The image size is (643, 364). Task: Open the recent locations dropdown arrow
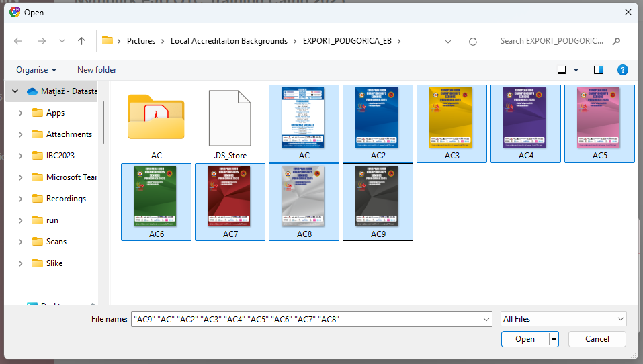tap(62, 41)
